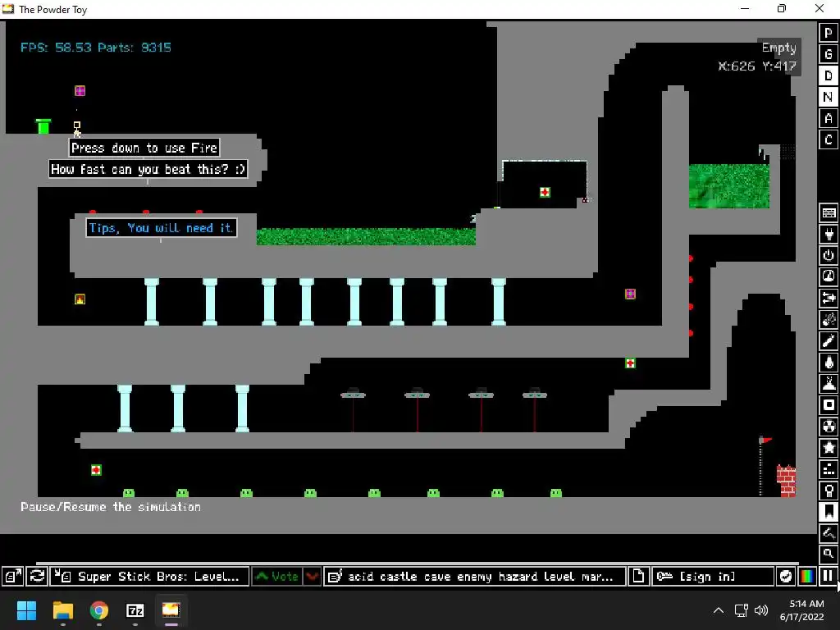Open Google Chrome from the taskbar
Image resolution: width=840 pixels, height=630 pixels.
[99, 610]
